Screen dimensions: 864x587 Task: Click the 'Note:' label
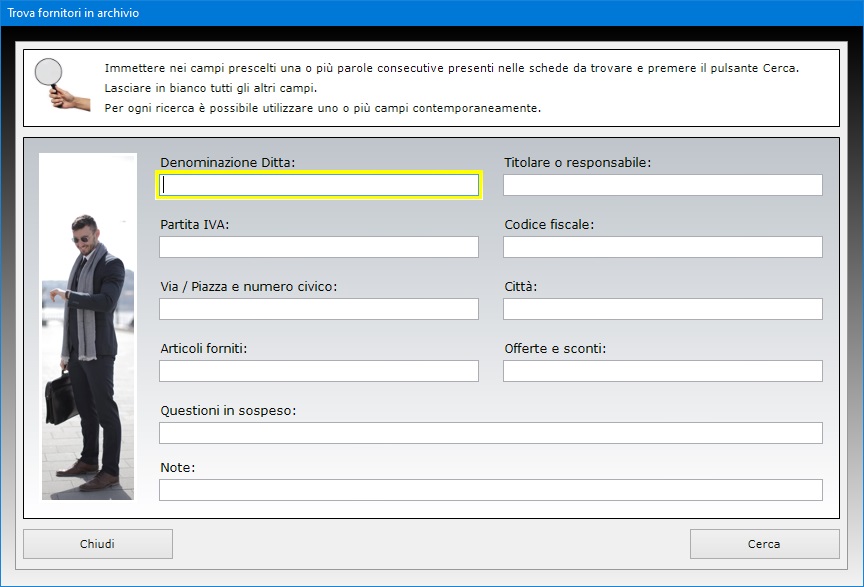pyautogui.click(x=178, y=467)
